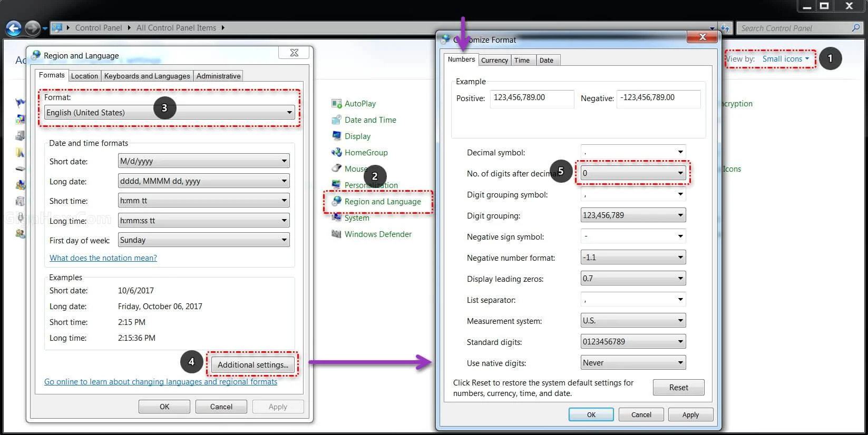Screen dimensions: 868x435
Task: Open 'What does the notation mean?' link
Action: coord(103,258)
